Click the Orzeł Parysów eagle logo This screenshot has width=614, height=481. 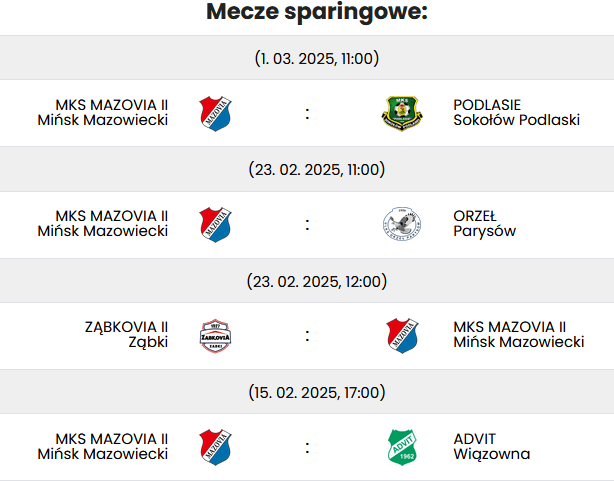point(402,224)
